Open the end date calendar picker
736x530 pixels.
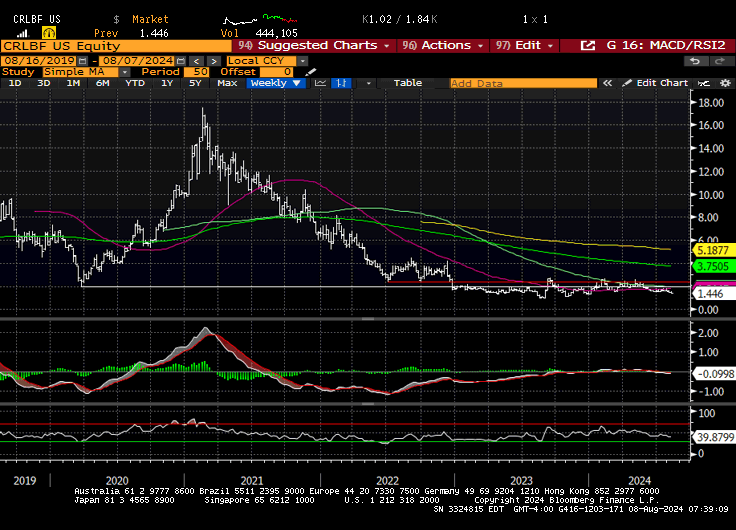181,61
